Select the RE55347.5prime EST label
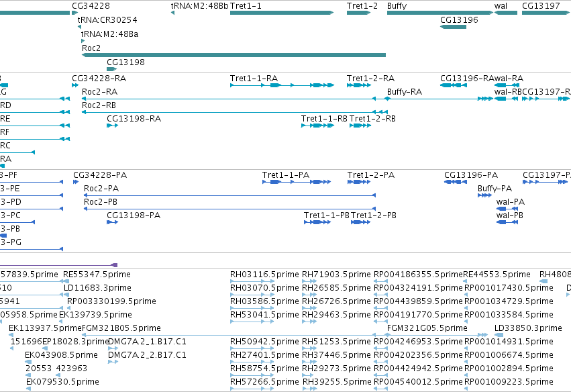 [x=97, y=275]
